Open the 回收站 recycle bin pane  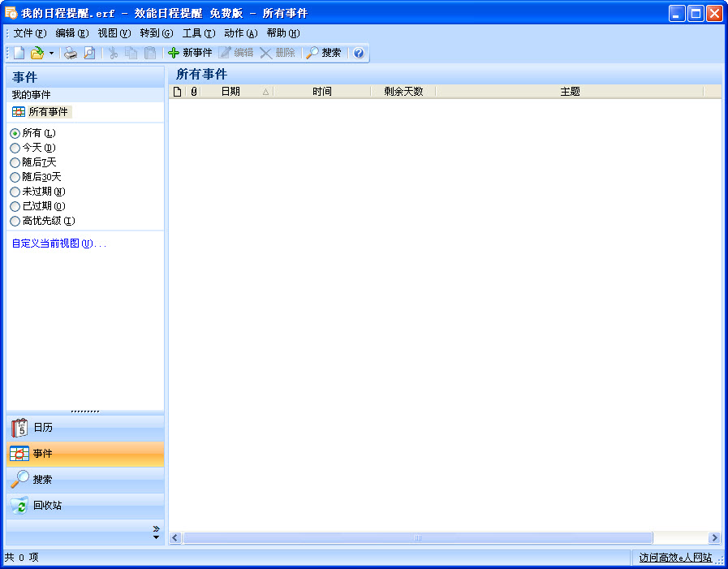point(84,506)
